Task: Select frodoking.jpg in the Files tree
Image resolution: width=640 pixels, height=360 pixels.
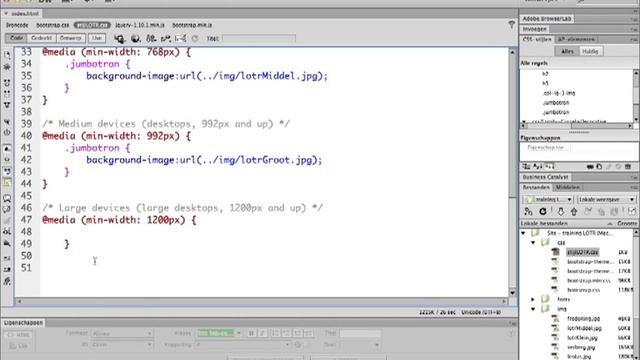Action: point(583,318)
